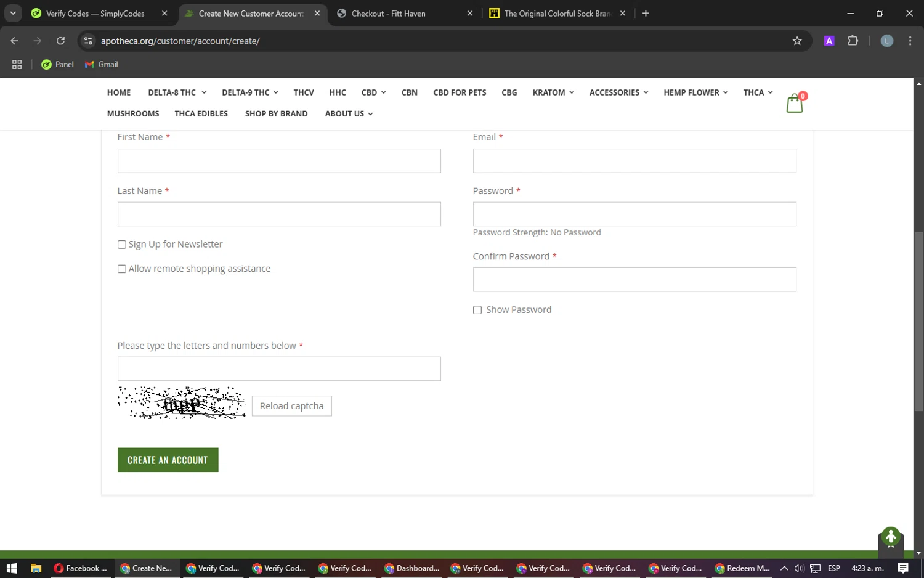Expand the ACCESSORIES dropdown menu
Screen dimensions: 924x578
coord(618,92)
